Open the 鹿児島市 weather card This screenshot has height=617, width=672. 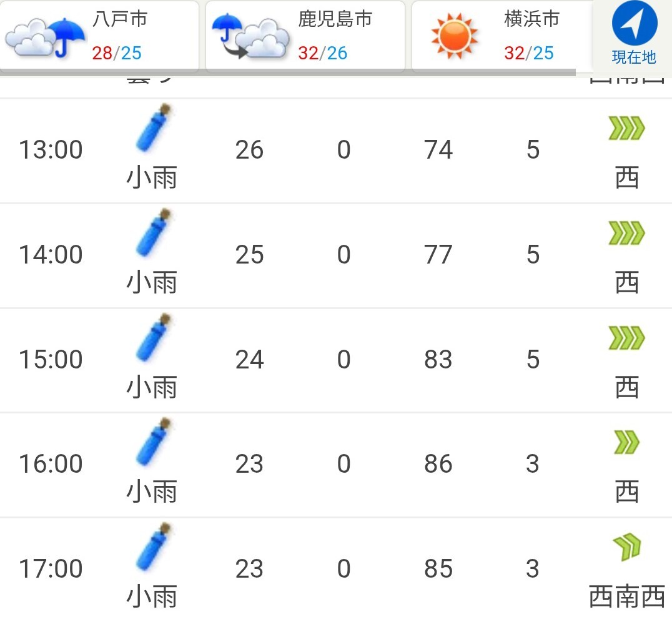point(305,35)
